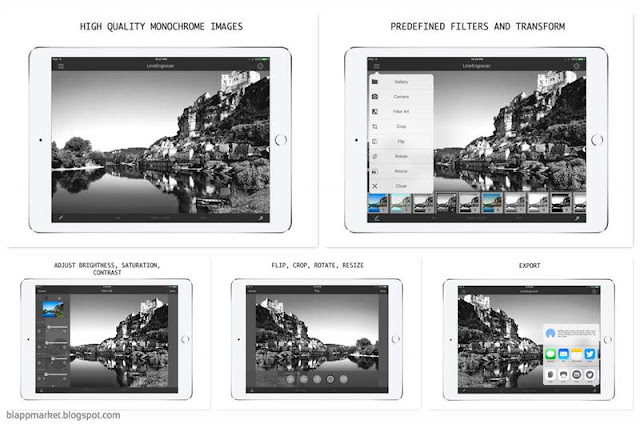This screenshot has height=424, width=640.
Task: Select Flip in the dropdown menu
Action: tap(401, 141)
